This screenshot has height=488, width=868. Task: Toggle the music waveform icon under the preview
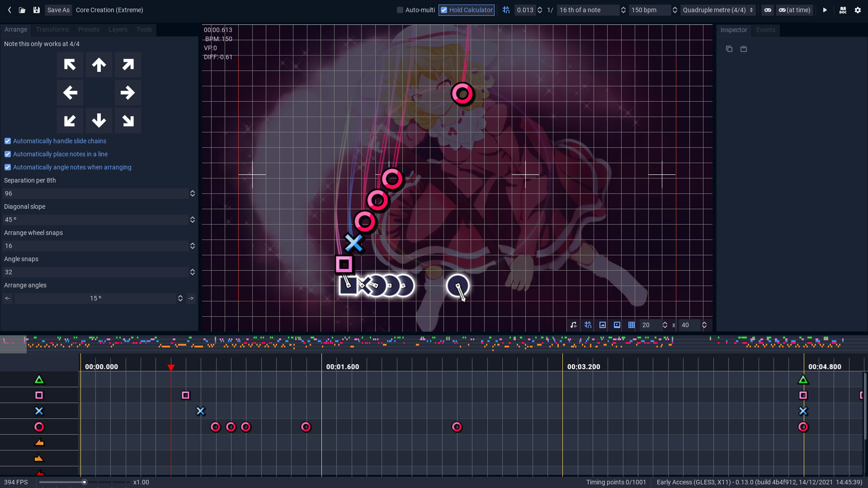(574, 325)
